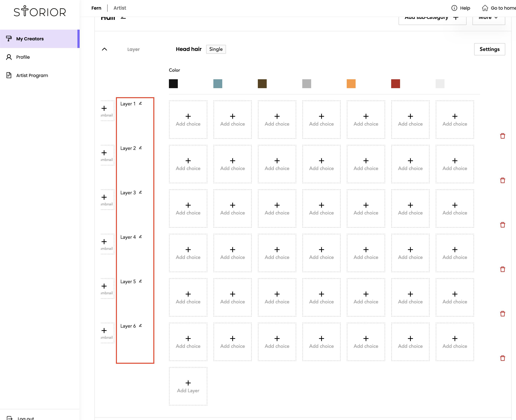Click the Add Layer tile
The height and width of the screenshot is (420, 516).
coord(188,386)
